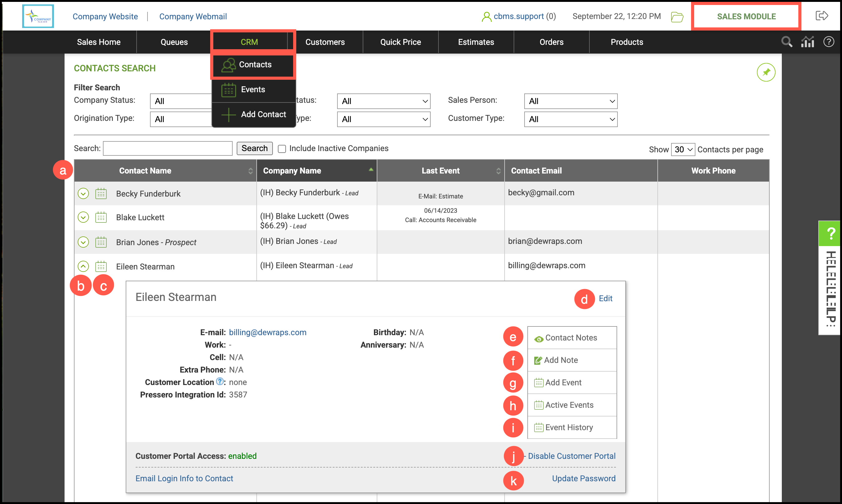
Task: Click the circled question mark help icon
Action: (x=828, y=42)
